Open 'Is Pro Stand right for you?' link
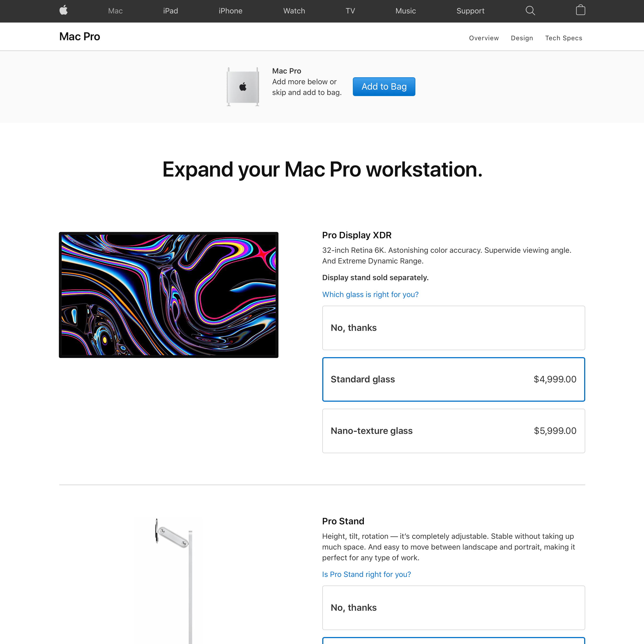The image size is (644, 644). click(366, 574)
